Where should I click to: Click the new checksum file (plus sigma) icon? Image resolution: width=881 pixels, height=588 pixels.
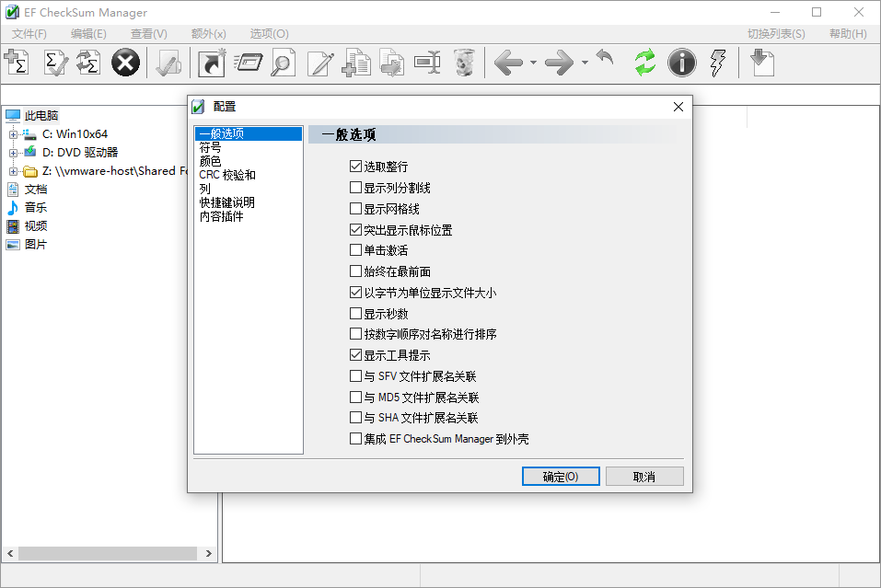point(17,63)
